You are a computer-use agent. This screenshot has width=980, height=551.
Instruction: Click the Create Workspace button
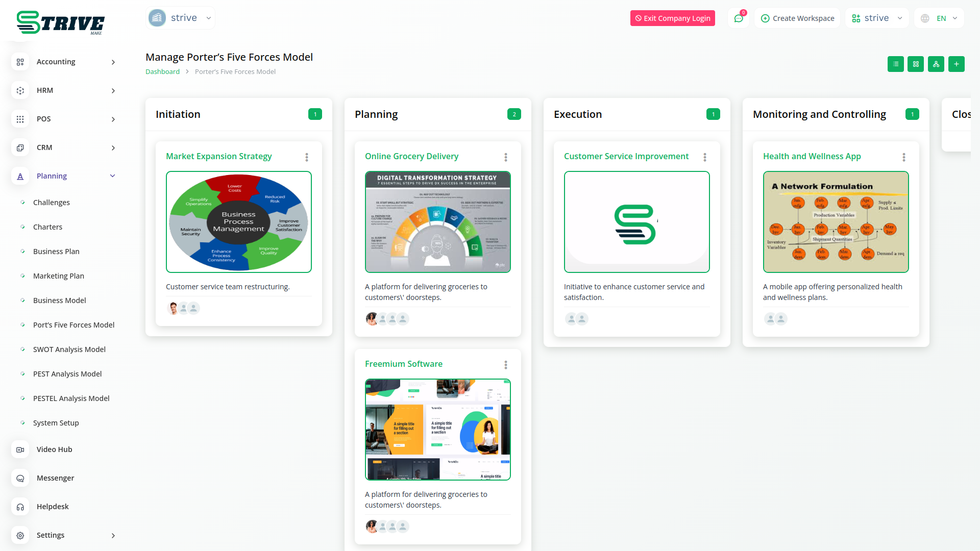point(797,18)
